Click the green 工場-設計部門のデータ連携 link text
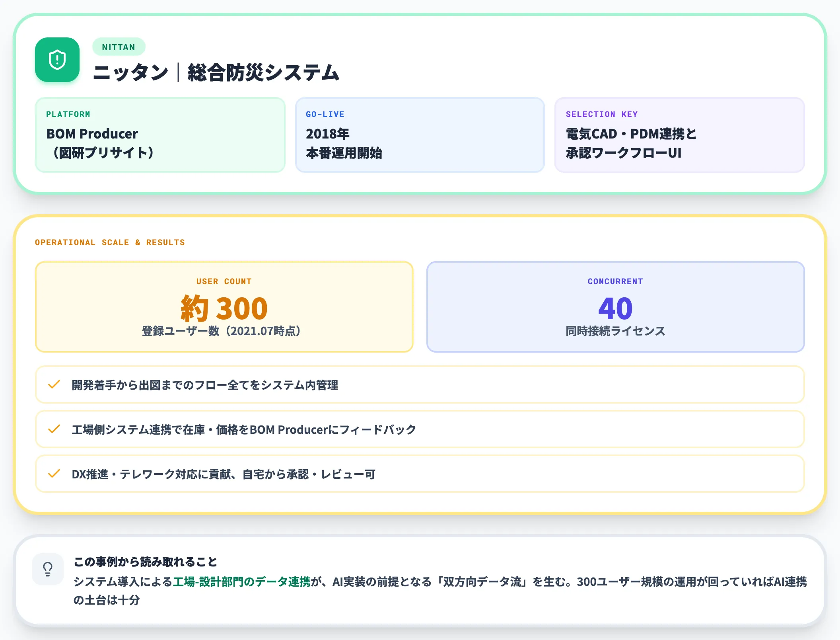The height and width of the screenshot is (640, 840). [x=241, y=582]
